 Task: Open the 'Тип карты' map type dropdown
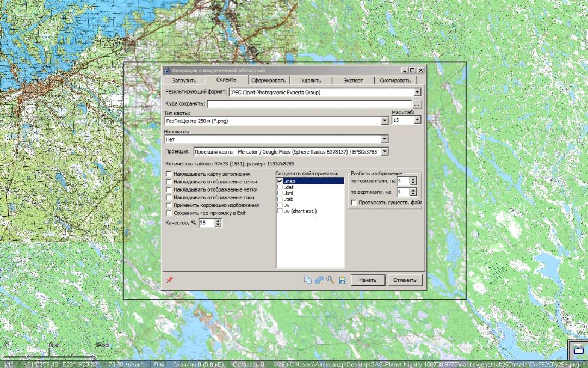click(x=385, y=121)
